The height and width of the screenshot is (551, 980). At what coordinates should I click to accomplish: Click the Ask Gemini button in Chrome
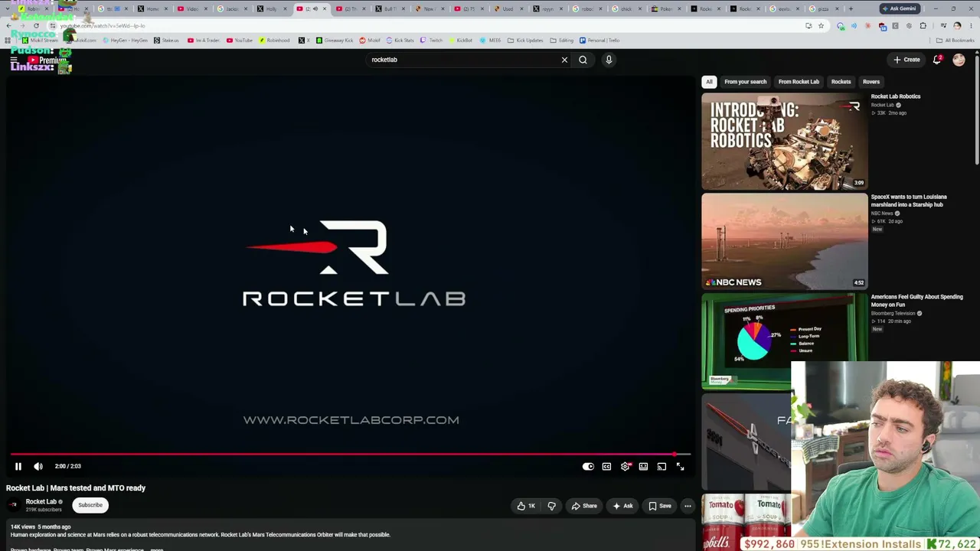tap(900, 8)
